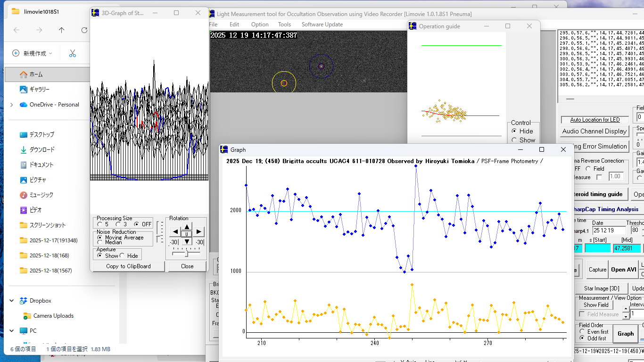This screenshot has height=362, width=644.
Task: Set Processing Size to 5
Action: click(100, 224)
